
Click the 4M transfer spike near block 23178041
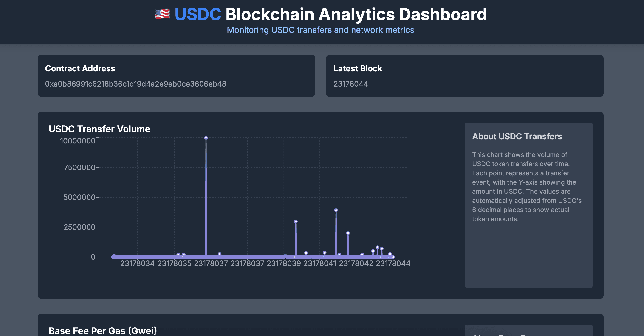(336, 210)
